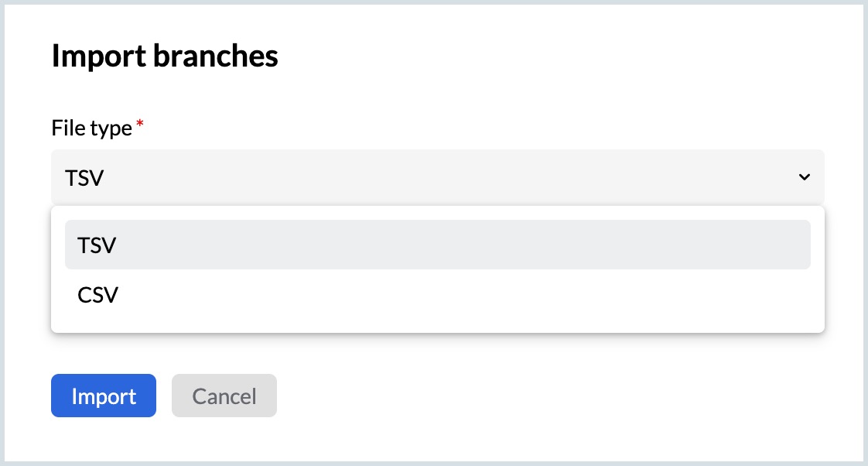Click the Import branches dialog heading
Image resolution: width=868 pixels, height=466 pixels.
click(165, 57)
